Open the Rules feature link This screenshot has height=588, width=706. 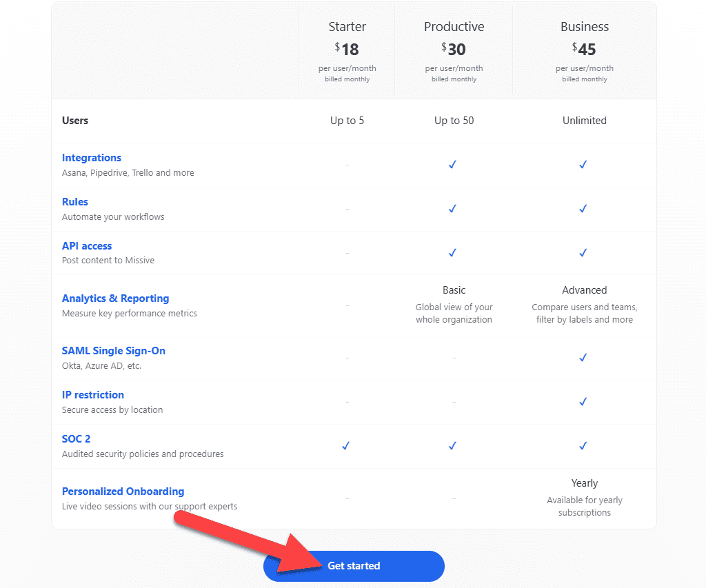point(74,202)
